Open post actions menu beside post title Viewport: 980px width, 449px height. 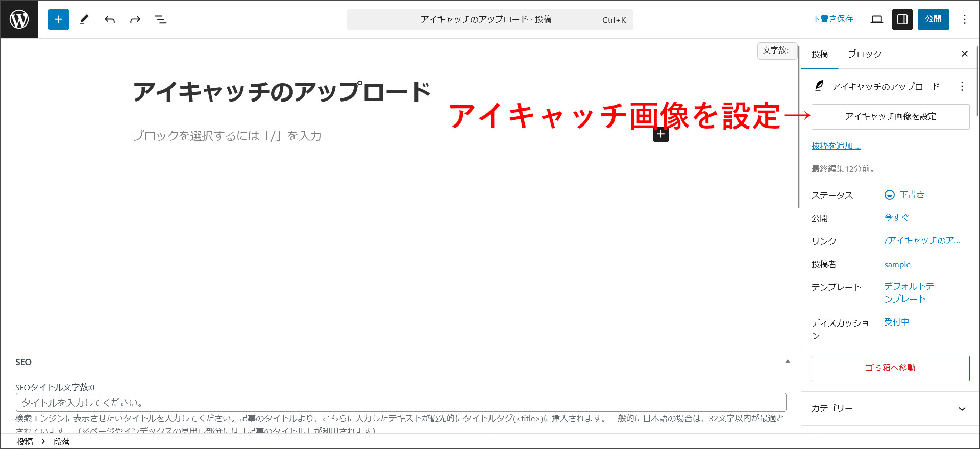click(962, 86)
